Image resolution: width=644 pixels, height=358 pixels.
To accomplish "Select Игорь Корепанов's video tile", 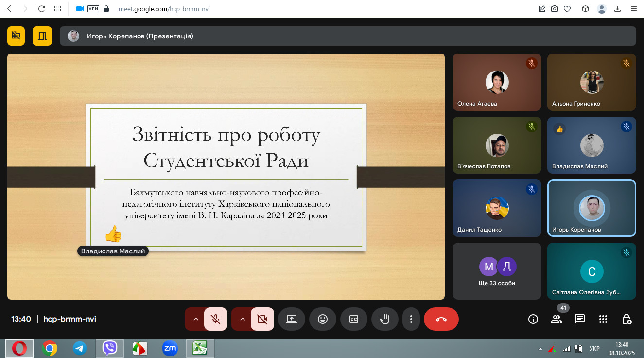I will click(592, 208).
